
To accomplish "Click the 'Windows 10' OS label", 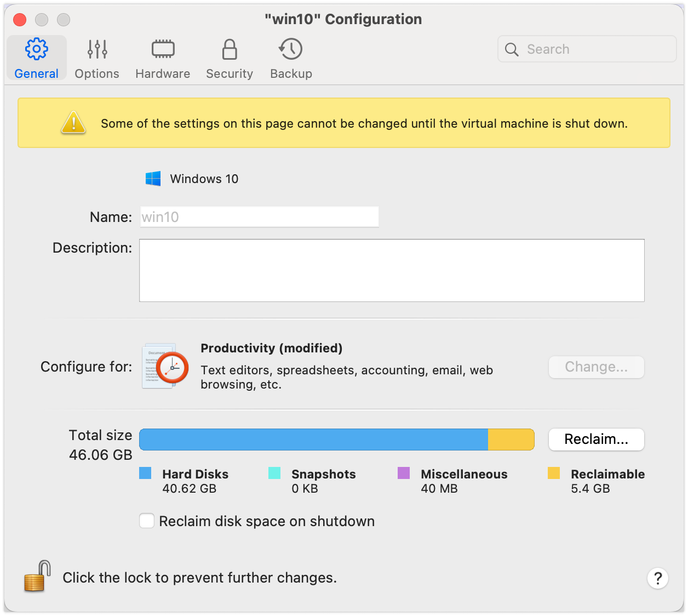I will coord(204,179).
